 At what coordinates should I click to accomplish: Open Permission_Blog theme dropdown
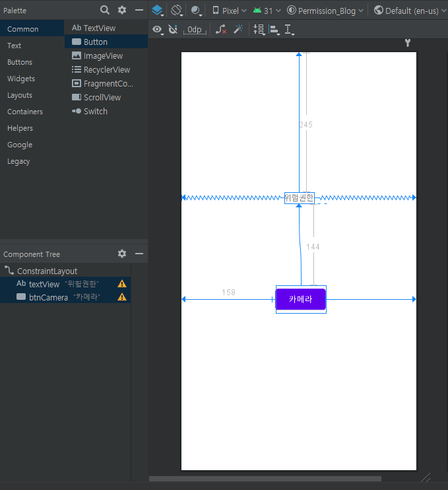325,11
